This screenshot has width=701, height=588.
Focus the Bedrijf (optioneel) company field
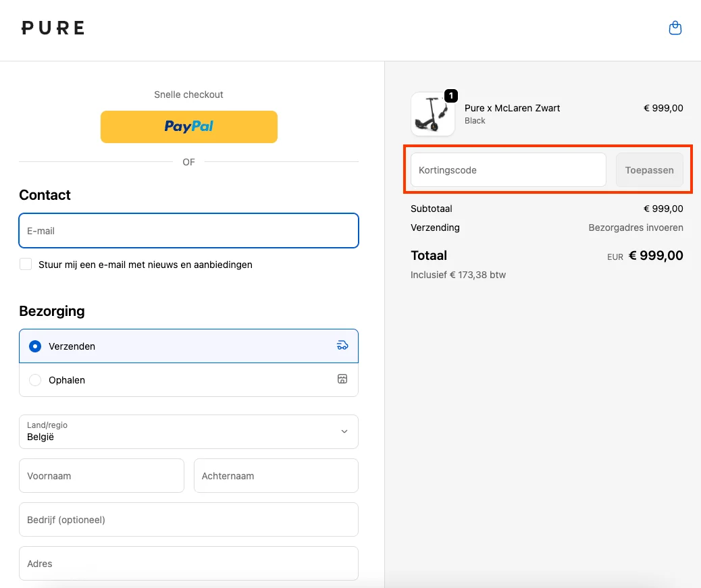pyautogui.click(x=188, y=520)
